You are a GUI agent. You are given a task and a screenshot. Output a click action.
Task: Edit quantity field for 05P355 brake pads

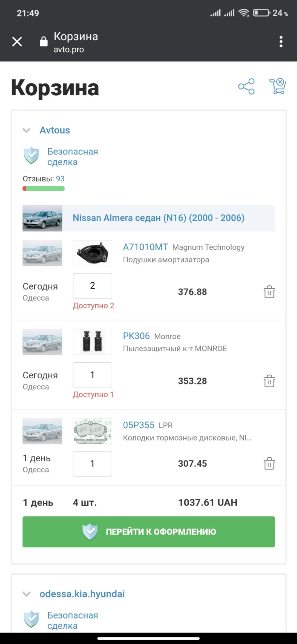point(93,464)
